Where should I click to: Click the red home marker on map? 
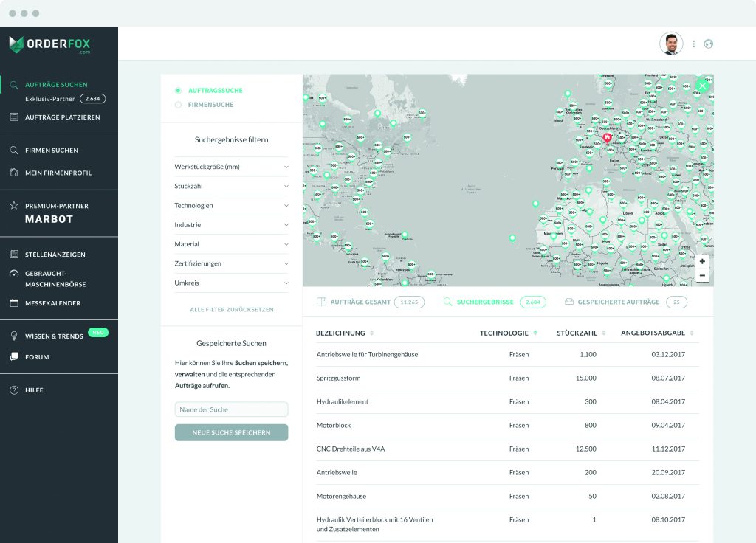608,137
